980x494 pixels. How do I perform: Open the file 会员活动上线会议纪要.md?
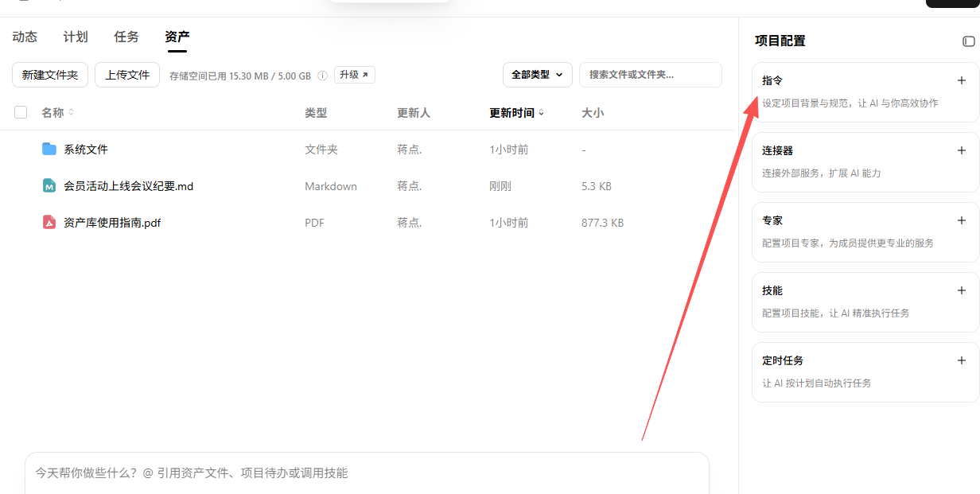129,186
